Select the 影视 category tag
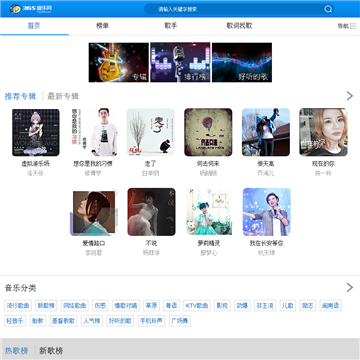This screenshot has height=360, width=360. pyautogui.click(x=222, y=305)
